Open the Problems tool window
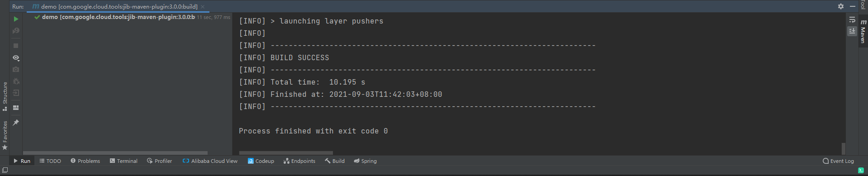868x176 pixels. 85,161
